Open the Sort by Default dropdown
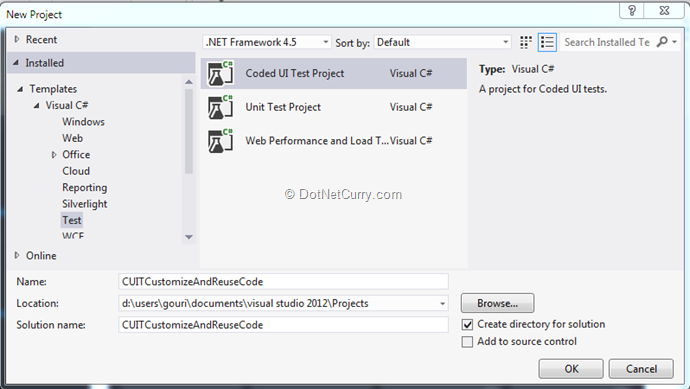This screenshot has height=389, width=690. coord(442,42)
